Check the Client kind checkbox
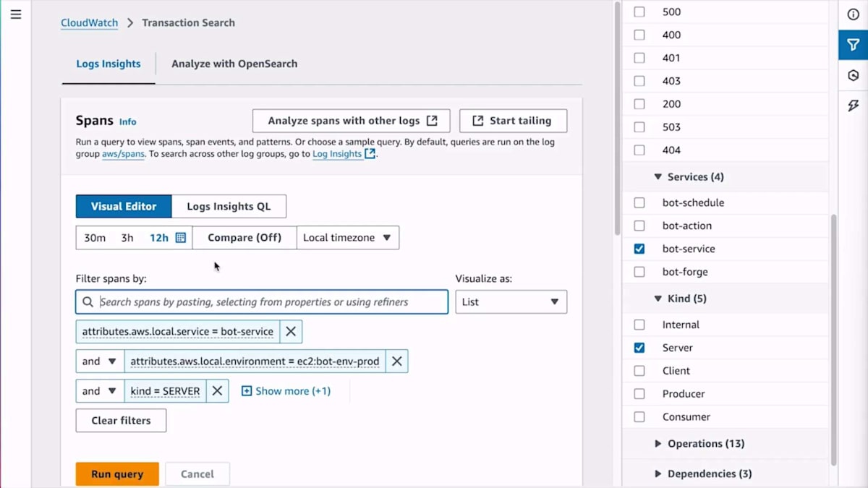This screenshot has width=868, height=488. click(x=639, y=371)
